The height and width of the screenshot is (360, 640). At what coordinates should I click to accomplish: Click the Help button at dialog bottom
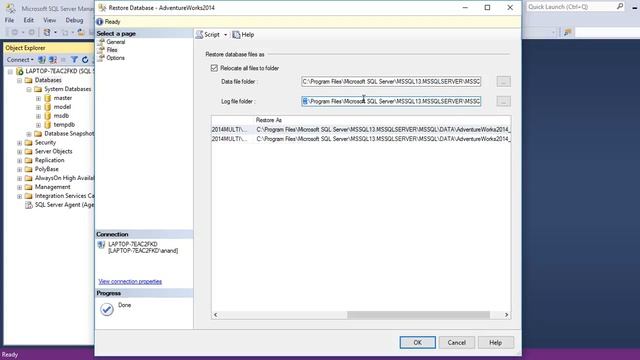click(x=496, y=342)
